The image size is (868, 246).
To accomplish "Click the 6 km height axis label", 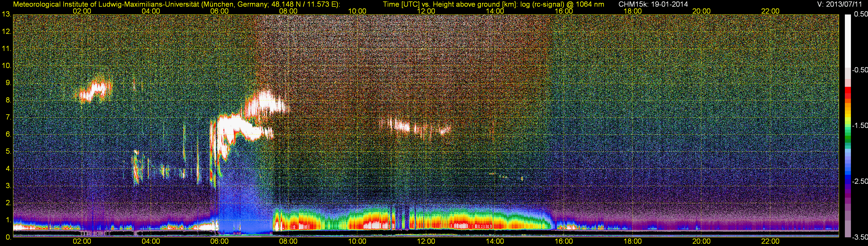I will 8,134.
